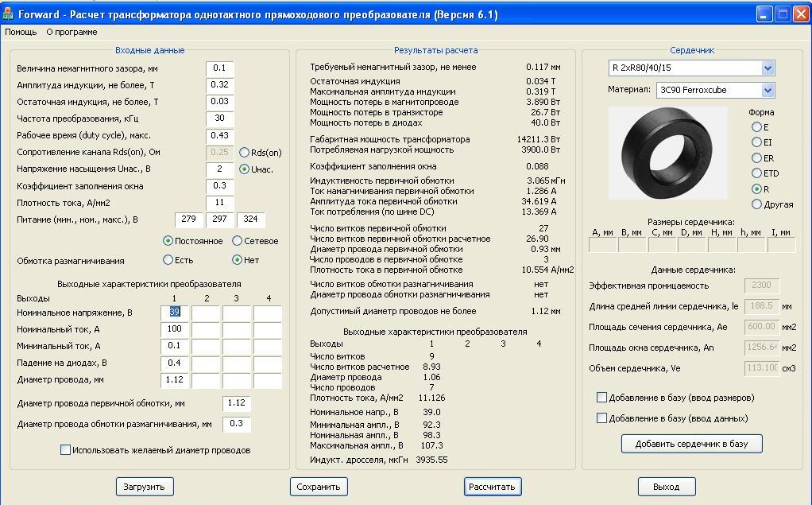Click Добавить сердечник в базу button

692,444
